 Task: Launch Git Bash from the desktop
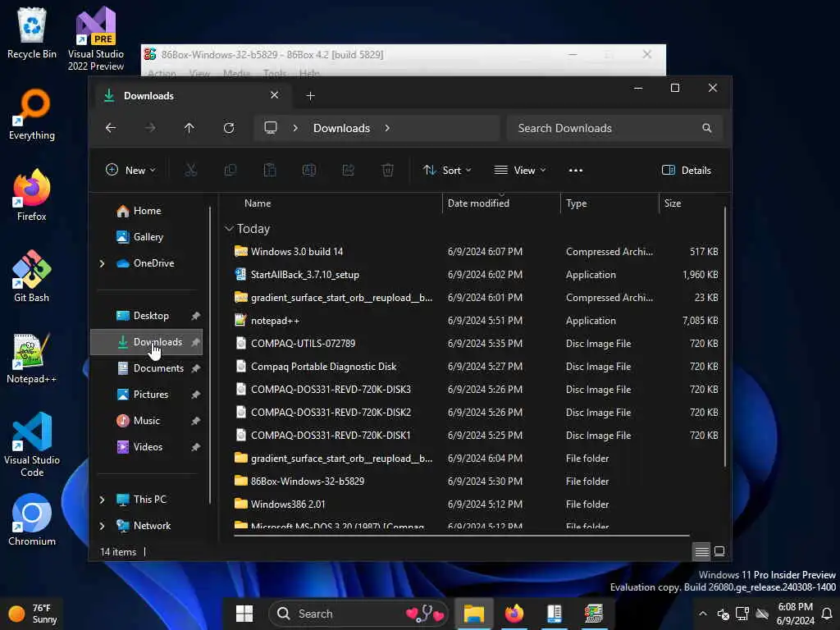32,276
